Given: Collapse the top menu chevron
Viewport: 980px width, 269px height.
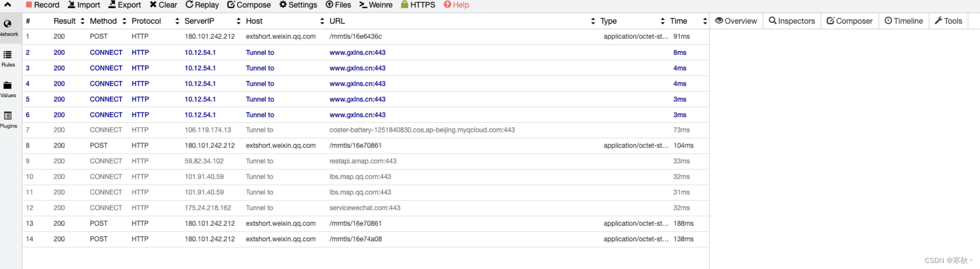Looking at the screenshot, I should coord(8,5).
